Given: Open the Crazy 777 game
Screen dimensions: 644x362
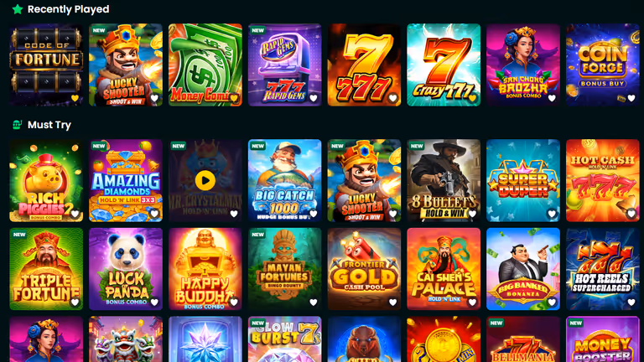Looking at the screenshot, I should tap(444, 65).
